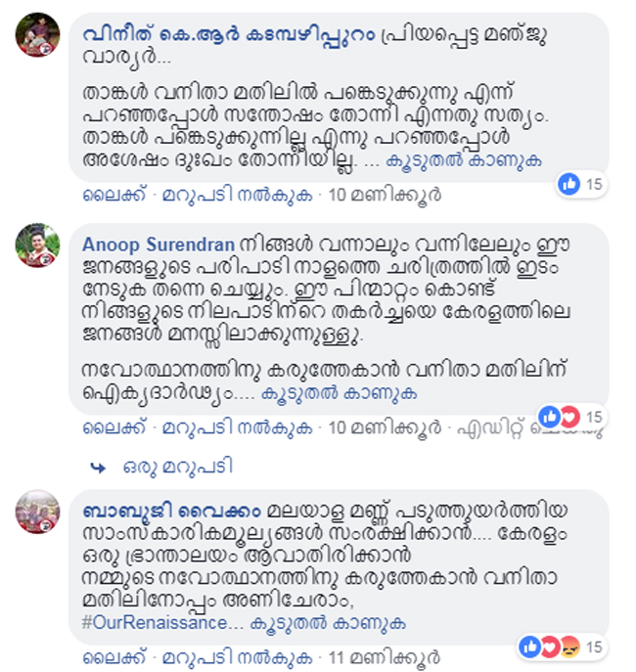Open the third commenter's avatar
This screenshot has width=636, height=672.
[38, 512]
